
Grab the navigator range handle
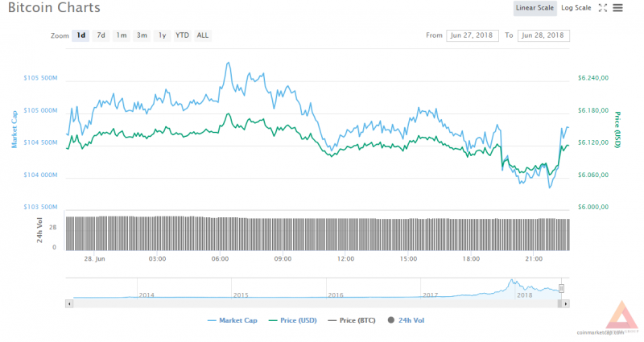click(561, 289)
